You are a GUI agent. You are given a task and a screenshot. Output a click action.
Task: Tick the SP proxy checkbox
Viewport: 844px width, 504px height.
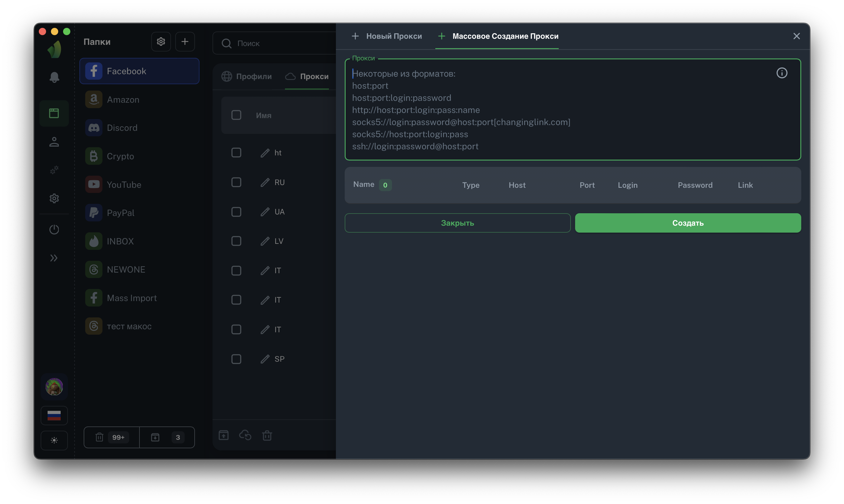pos(236,359)
